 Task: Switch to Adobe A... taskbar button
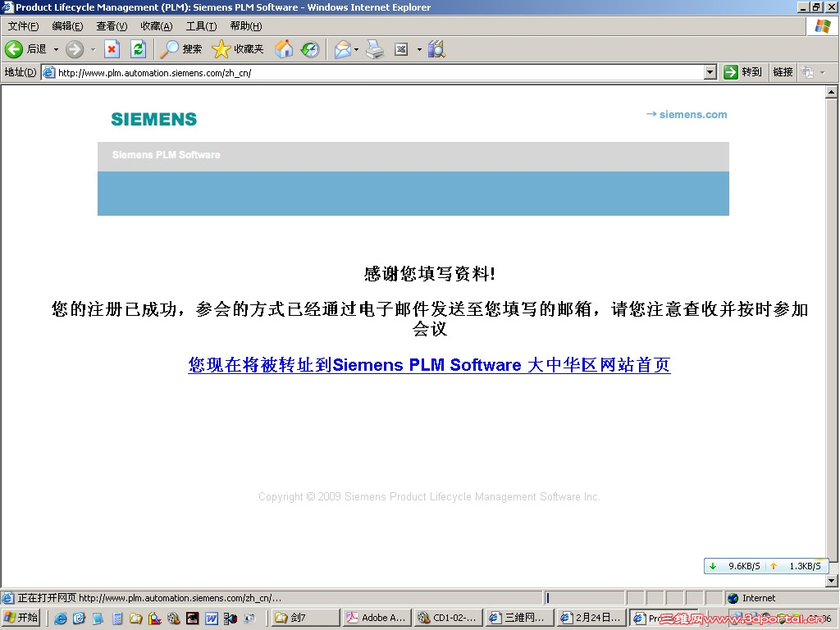[x=377, y=618]
